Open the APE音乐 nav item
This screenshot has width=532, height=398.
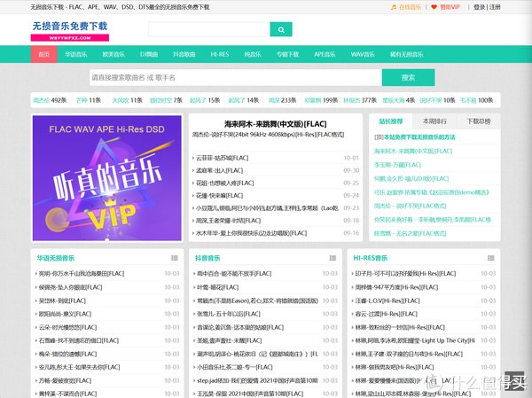point(325,54)
